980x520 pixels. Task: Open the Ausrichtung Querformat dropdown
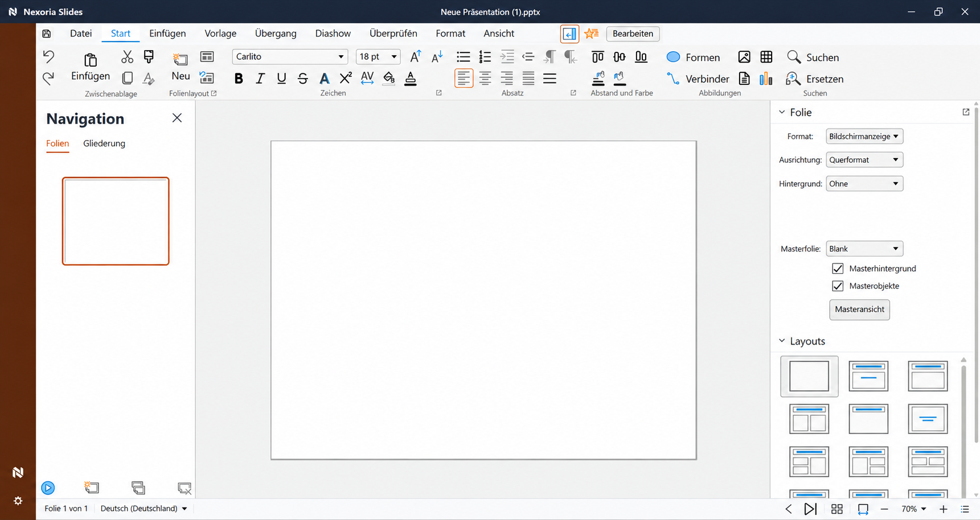tap(864, 160)
